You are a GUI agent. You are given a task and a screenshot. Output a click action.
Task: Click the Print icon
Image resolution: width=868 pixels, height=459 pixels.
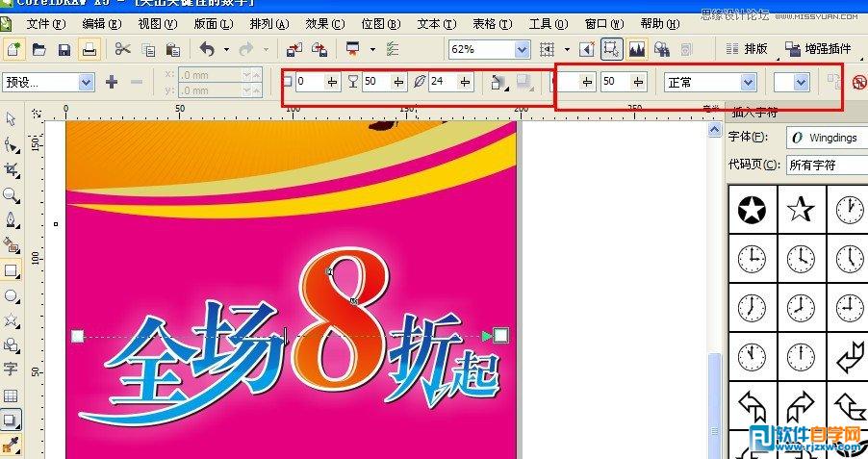pyautogui.click(x=89, y=50)
